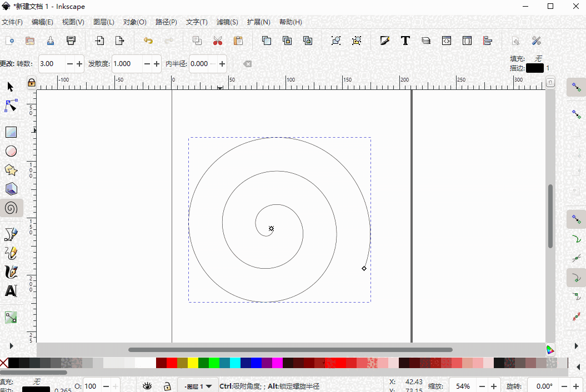Screen dimensions: 586x392
Task: Open the 滤镜 menu
Action: pos(227,22)
